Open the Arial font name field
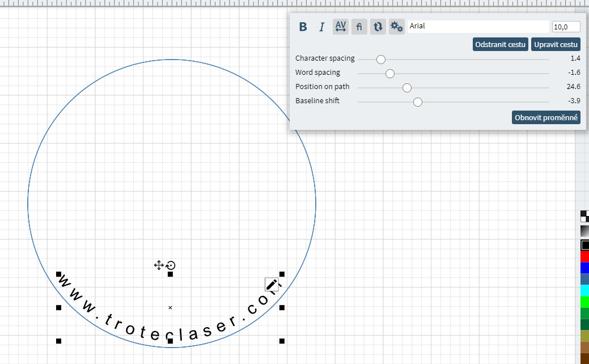Viewport: 589px width, 364px height. 478,26
